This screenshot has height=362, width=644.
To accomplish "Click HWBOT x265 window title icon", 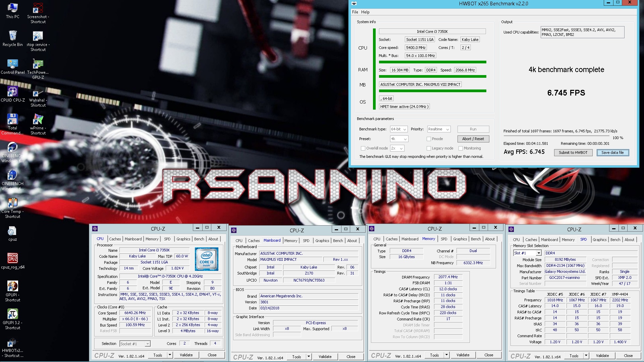I will pyautogui.click(x=354, y=3).
